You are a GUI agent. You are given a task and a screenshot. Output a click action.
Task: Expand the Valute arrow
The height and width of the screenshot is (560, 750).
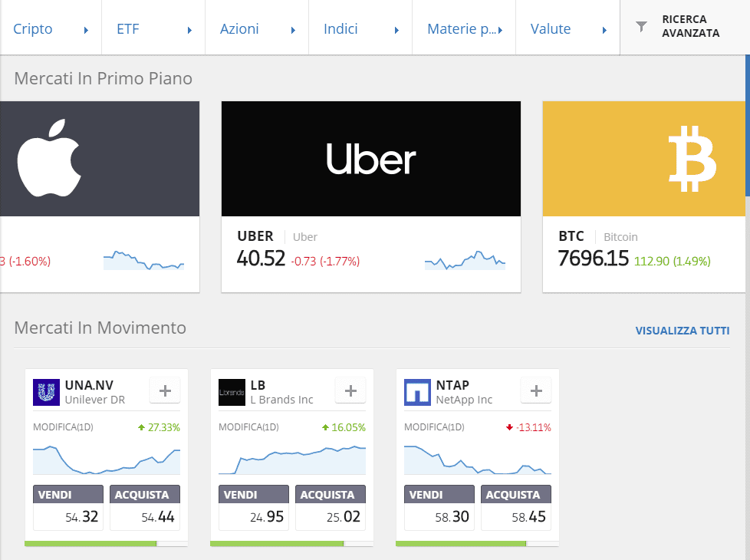(604, 30)
